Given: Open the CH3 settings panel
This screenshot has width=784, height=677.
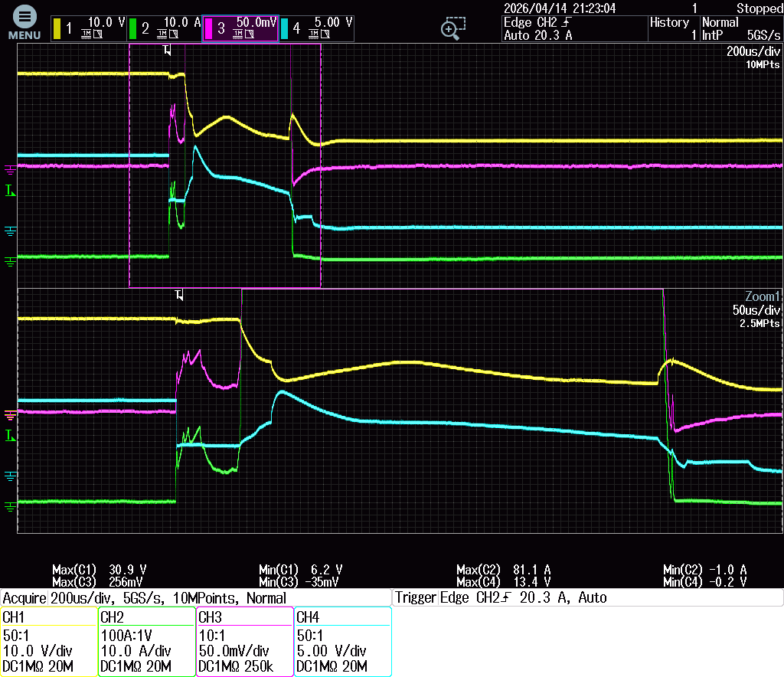Looking at the screenshot, I should pyautogui.click(x=245, y=642).
